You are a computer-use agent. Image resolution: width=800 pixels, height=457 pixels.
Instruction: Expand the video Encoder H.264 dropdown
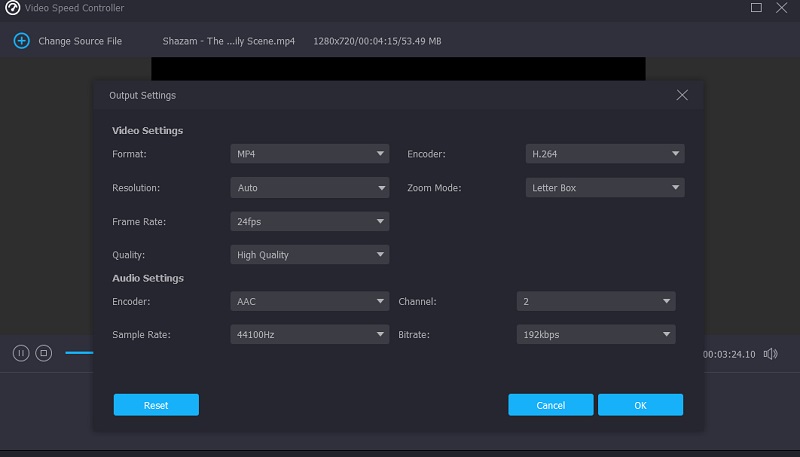(605, 154)
